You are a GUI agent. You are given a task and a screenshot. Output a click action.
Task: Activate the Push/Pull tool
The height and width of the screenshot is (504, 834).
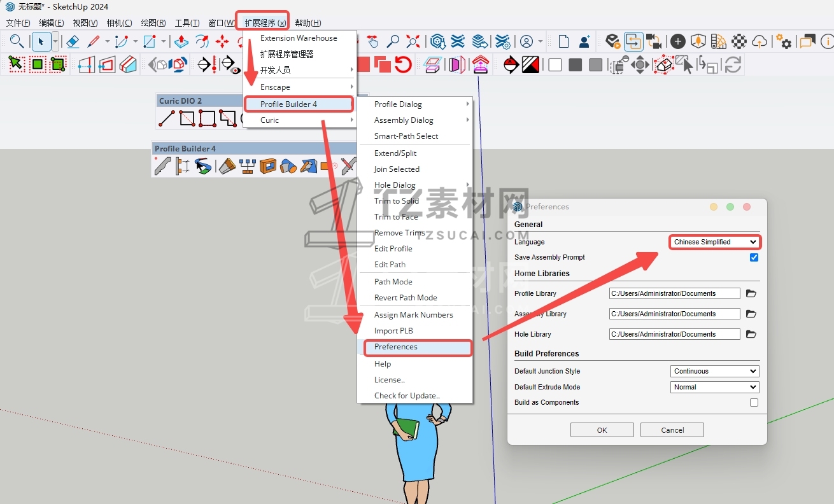(x=181, y=42)
